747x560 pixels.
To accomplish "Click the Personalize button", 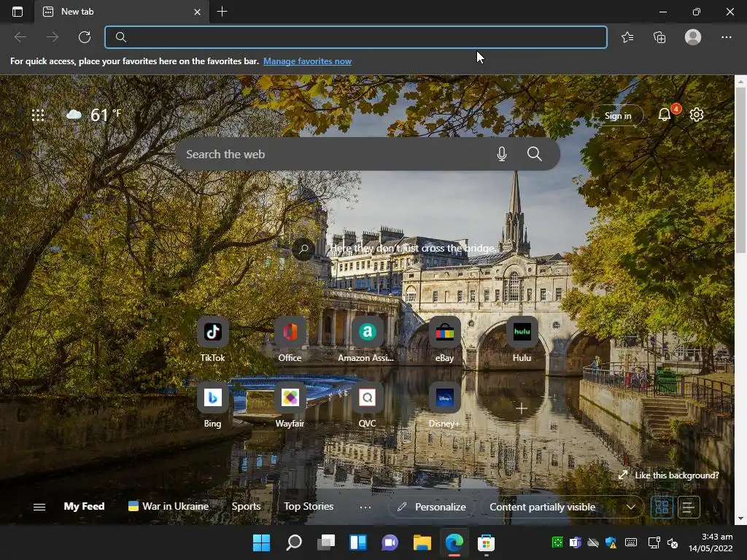I will 432,507.
